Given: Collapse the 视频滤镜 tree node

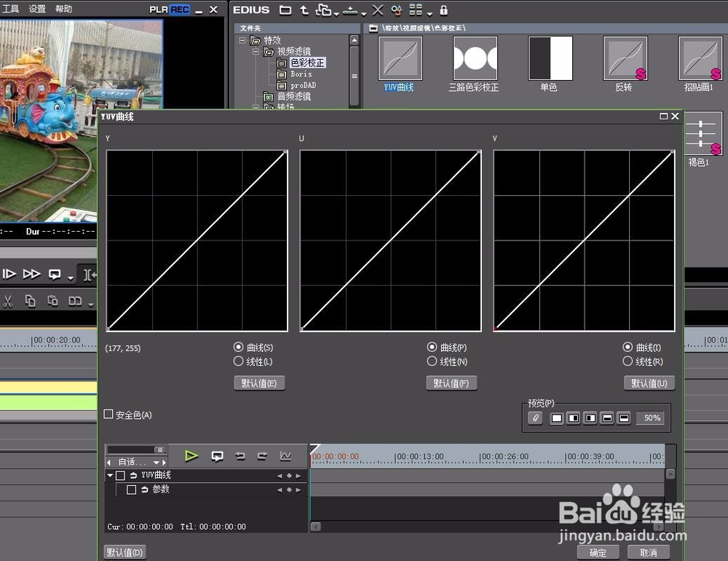Looking at the screenshot, I should tap(256, 52).
